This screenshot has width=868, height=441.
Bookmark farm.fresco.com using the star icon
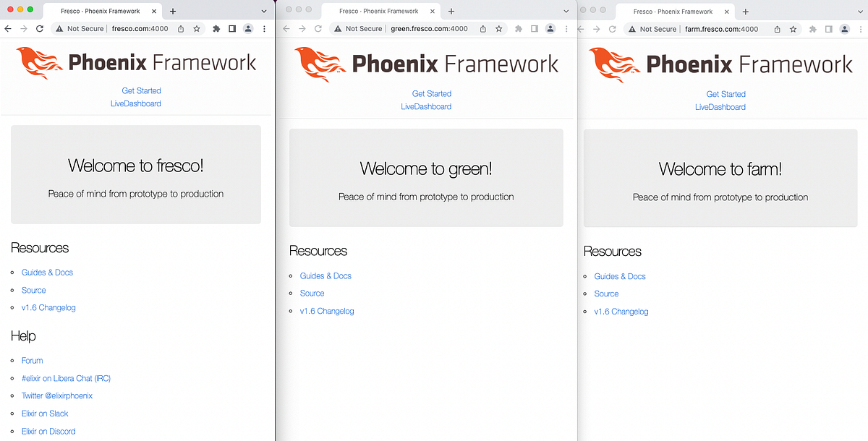tap(793, 29)
